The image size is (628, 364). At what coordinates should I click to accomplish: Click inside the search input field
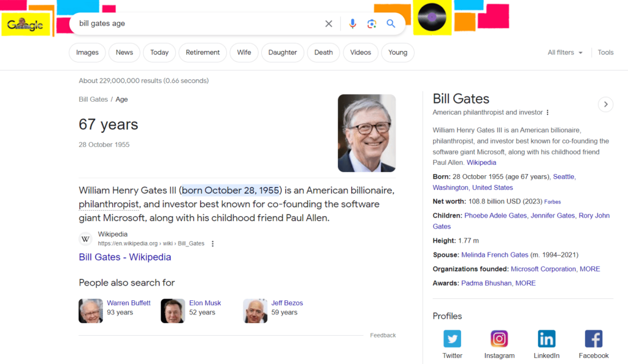(x=184, y=23)
